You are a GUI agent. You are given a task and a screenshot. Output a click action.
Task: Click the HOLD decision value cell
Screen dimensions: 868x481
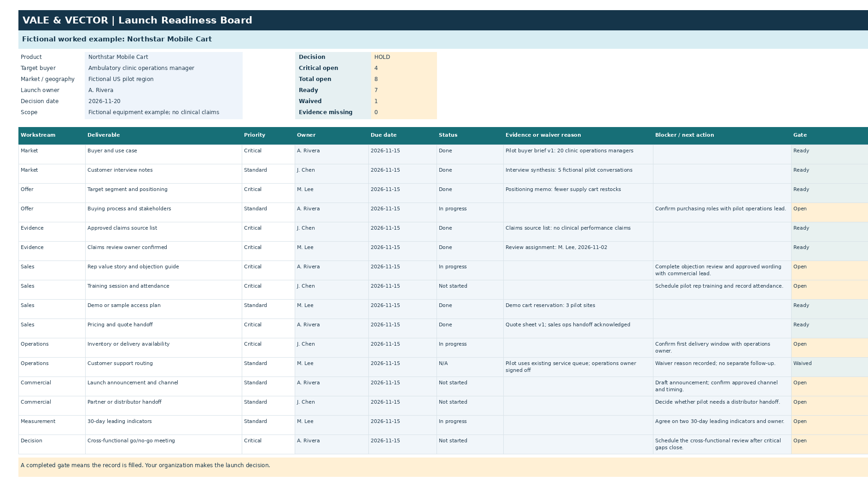coord(404,57)
